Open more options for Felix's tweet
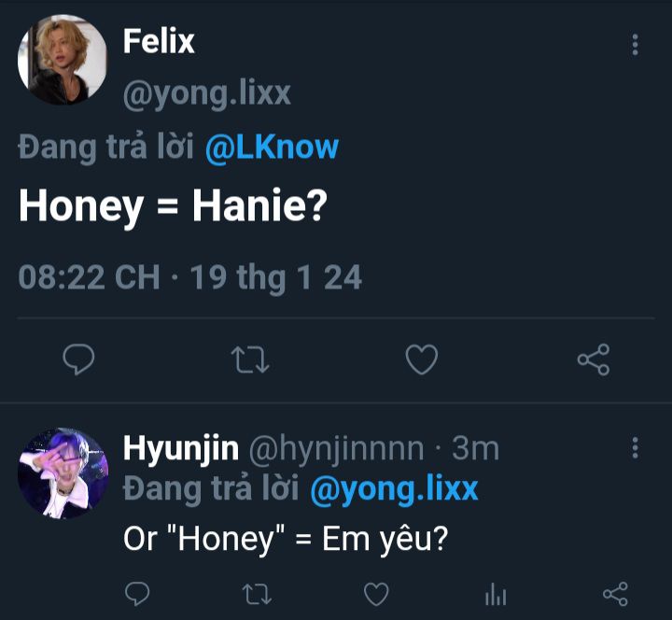This screenshot has width=672, height=620. [x=635, y=45]
